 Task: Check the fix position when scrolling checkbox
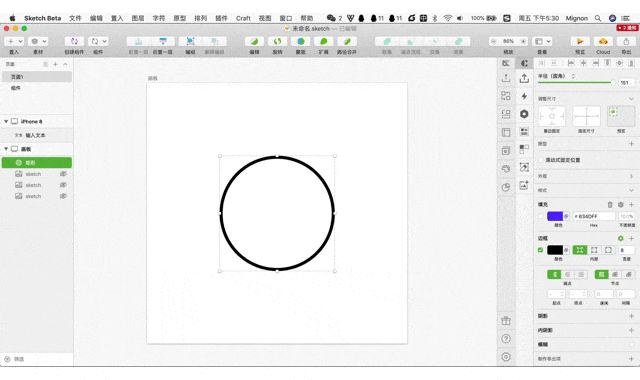(541, 160)
